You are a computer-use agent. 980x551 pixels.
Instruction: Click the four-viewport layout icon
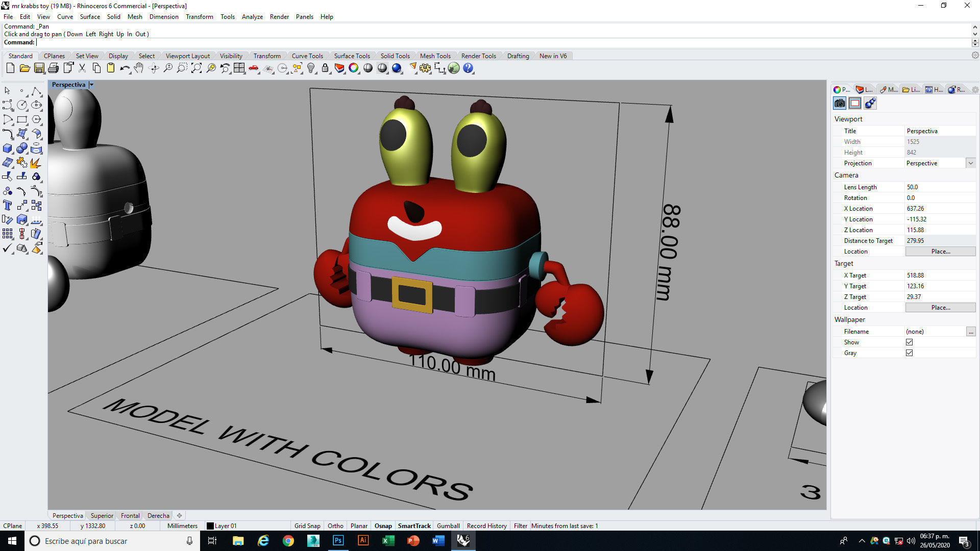[x=239, y=68]
